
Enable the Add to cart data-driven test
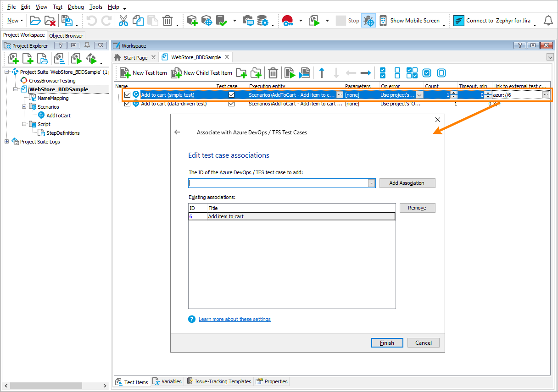coord(127,104)
